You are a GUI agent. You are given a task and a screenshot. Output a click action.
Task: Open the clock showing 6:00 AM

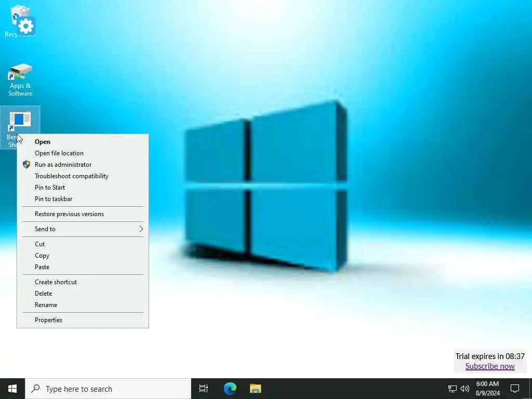click(487, 389)
